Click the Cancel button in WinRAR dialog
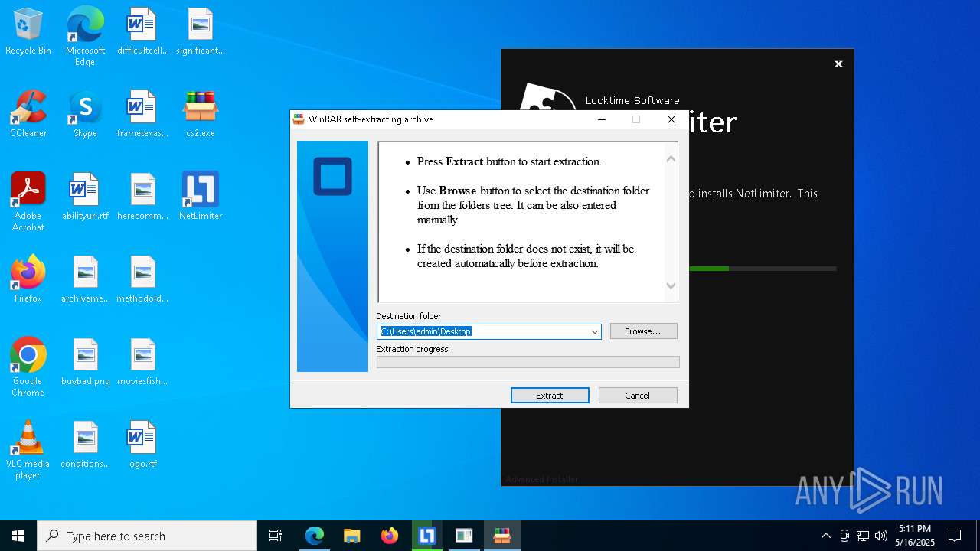Image resolution: width=980 pixels, height=551 pixels. point(637,395)
